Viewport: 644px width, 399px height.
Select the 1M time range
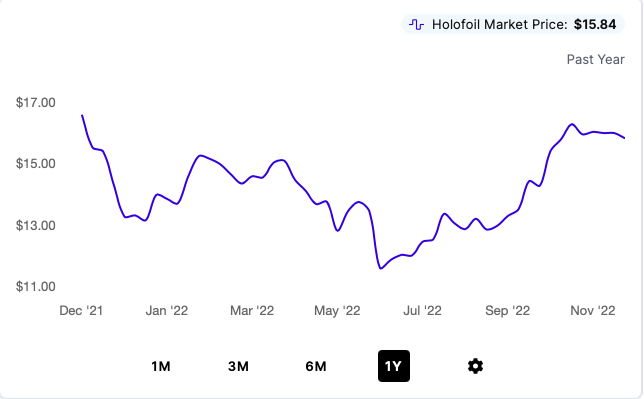click(161, 366)
